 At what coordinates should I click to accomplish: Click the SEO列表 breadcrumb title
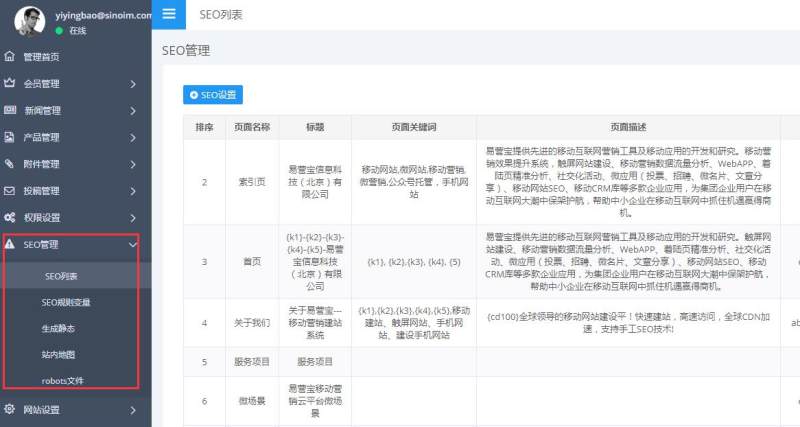pyautogui.click(x=220, y=15)
